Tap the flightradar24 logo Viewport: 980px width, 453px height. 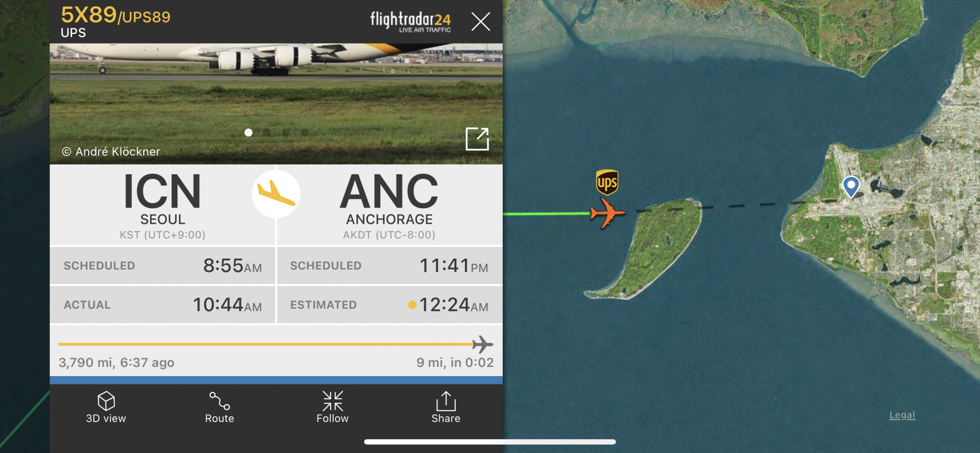(411, 22)
